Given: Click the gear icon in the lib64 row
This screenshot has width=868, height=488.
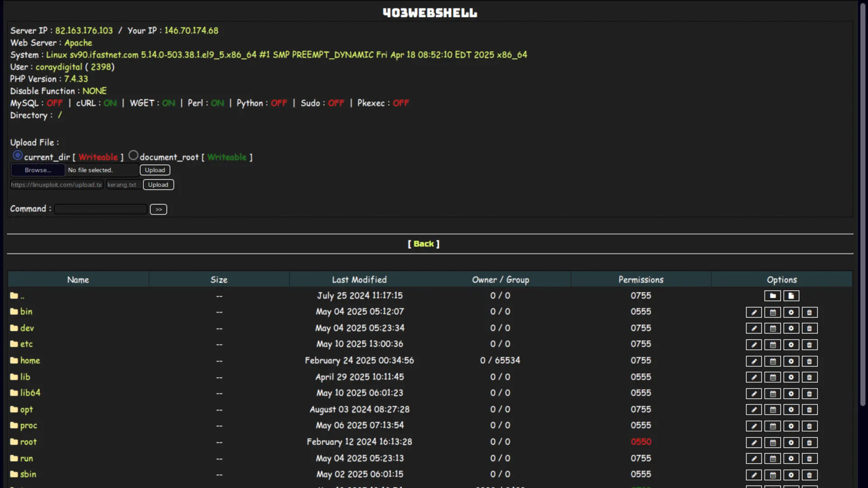Looking at the screenshot, I should [791, 393].
